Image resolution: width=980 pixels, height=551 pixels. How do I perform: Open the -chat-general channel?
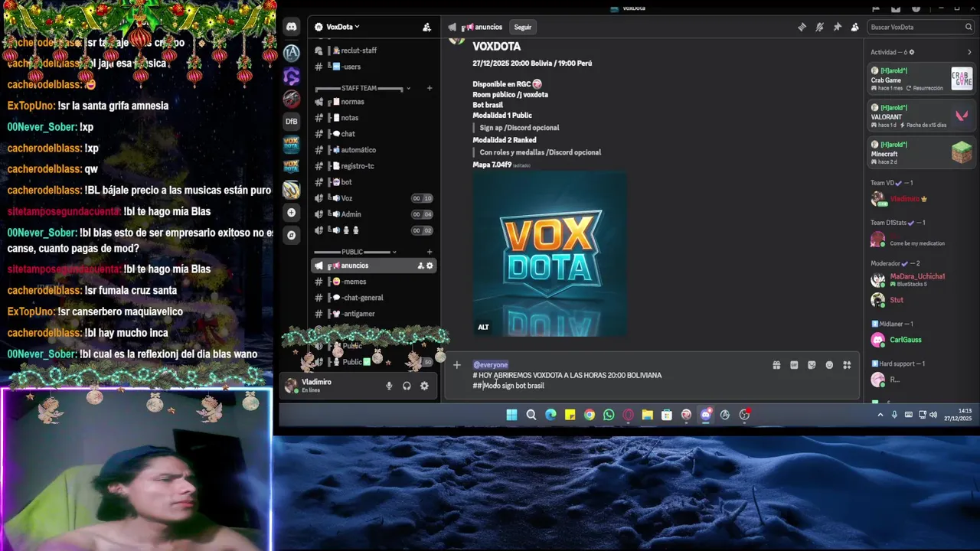(374, 298)
